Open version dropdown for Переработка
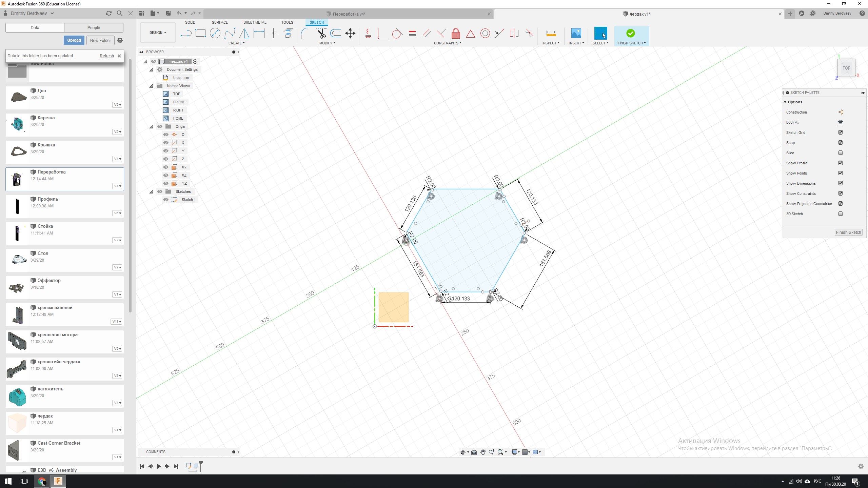This screenshot has width=868, height=488. [x=117, y=186]
